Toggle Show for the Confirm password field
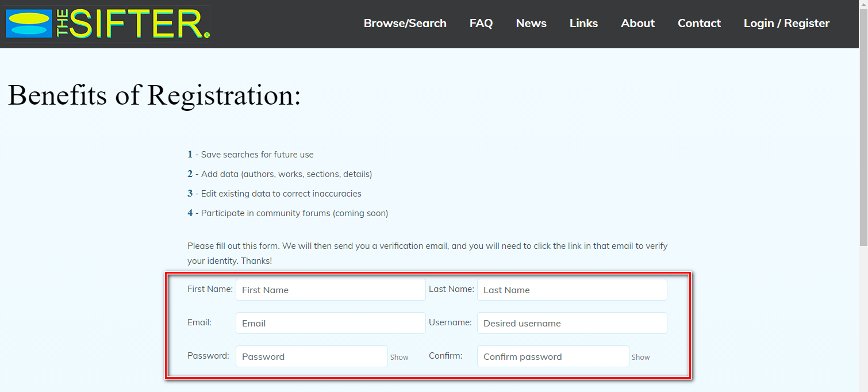The width and height of the screenshot is (868, 392). pos(640,358)
